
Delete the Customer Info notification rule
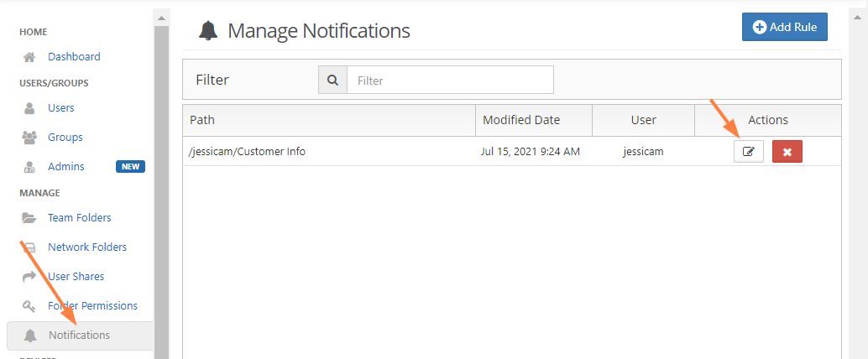tap(787, 152)
